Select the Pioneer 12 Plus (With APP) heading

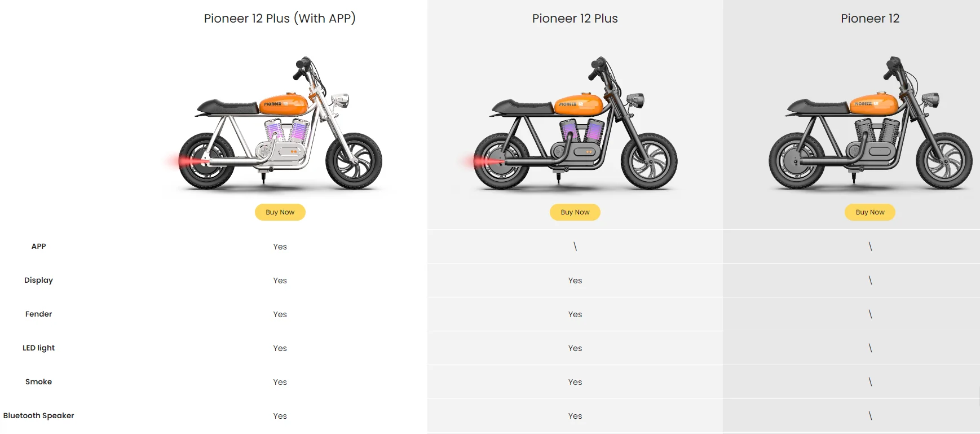(x=280, y=19)
